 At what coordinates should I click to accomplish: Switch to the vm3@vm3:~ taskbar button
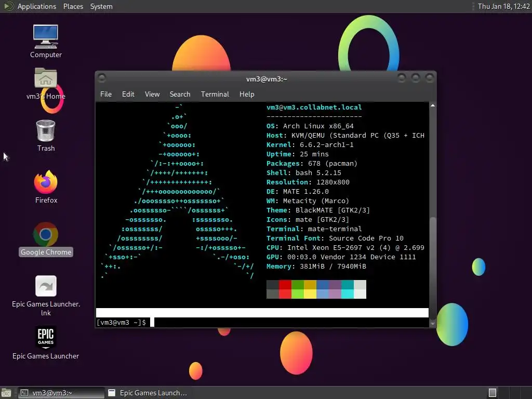(61, 393)
